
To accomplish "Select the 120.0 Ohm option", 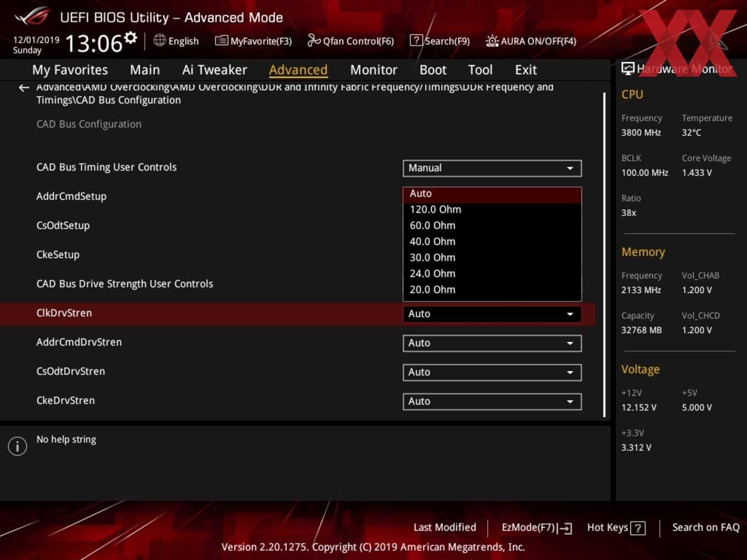I will pos(492,210).
